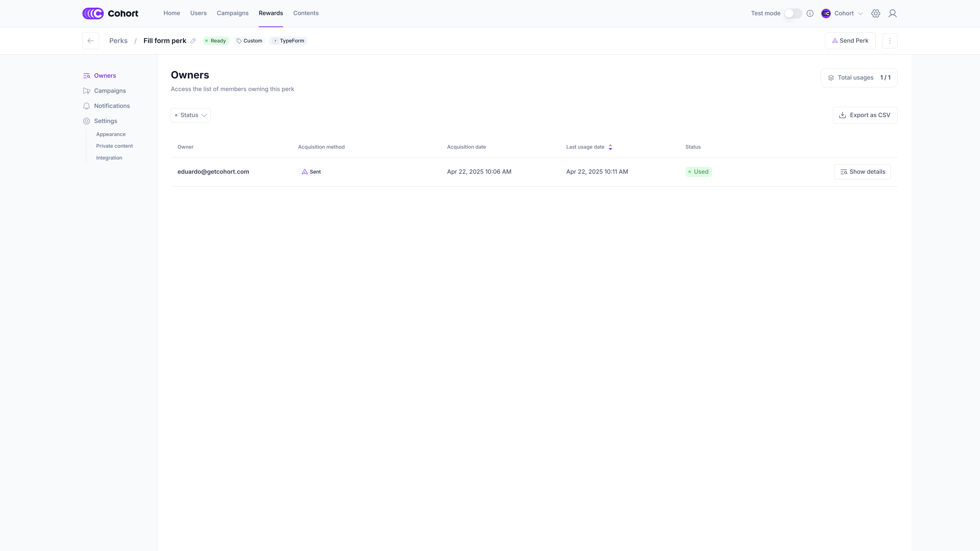Click the Send Perk button
The image size is (980, 551).
[x=850, y=41]
